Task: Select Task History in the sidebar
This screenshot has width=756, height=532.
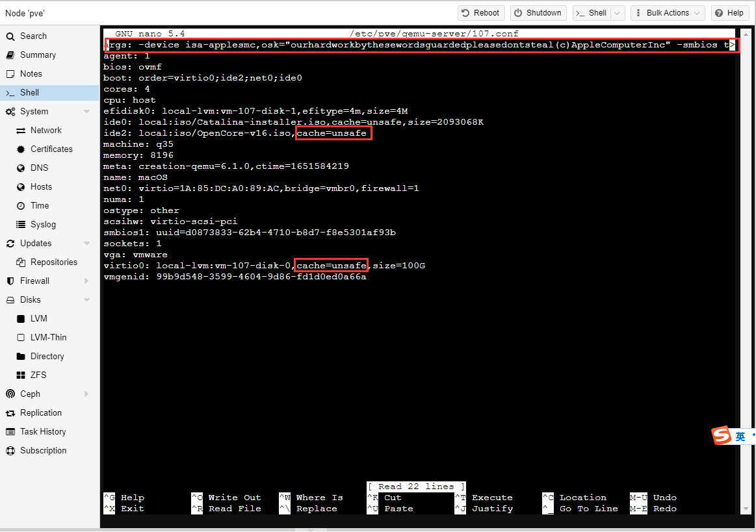Action: (42, 432)
